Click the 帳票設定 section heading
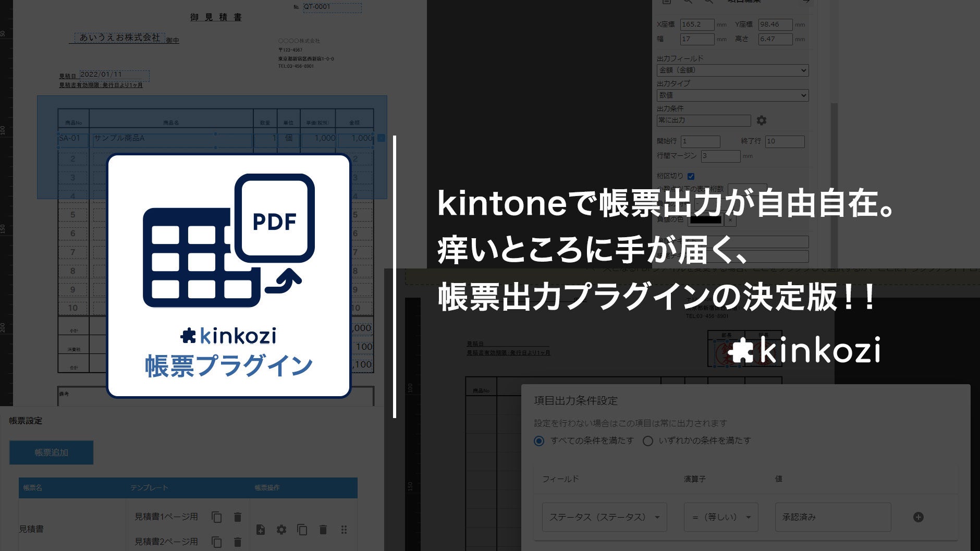This screenshot has width=980, height=551. click(26, 421)
